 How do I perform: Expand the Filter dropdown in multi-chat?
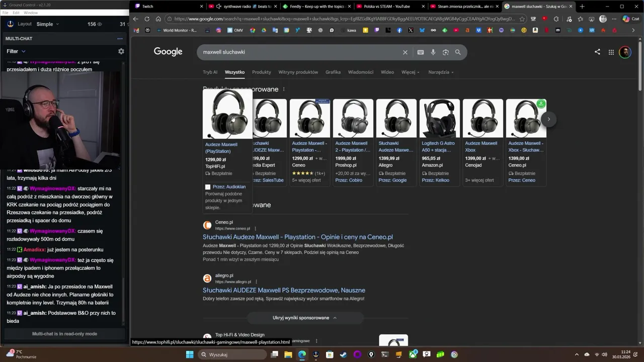[x=16, y=51]
